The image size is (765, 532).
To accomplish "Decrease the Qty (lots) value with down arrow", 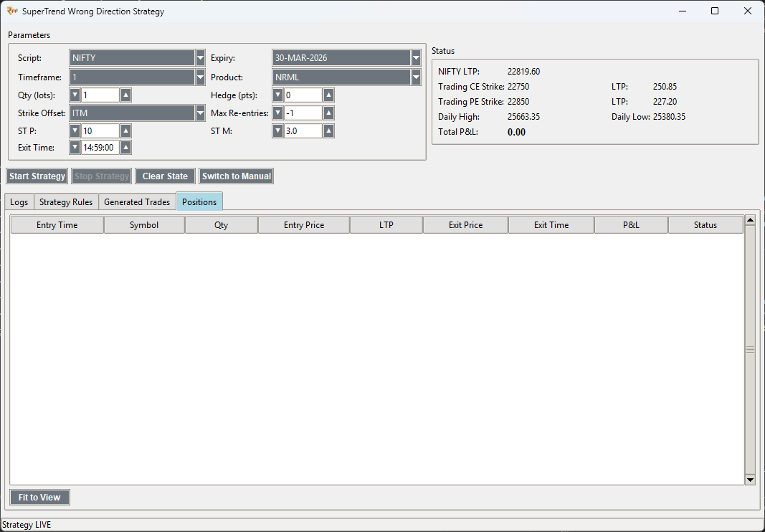I will click(x=75, y=95).
